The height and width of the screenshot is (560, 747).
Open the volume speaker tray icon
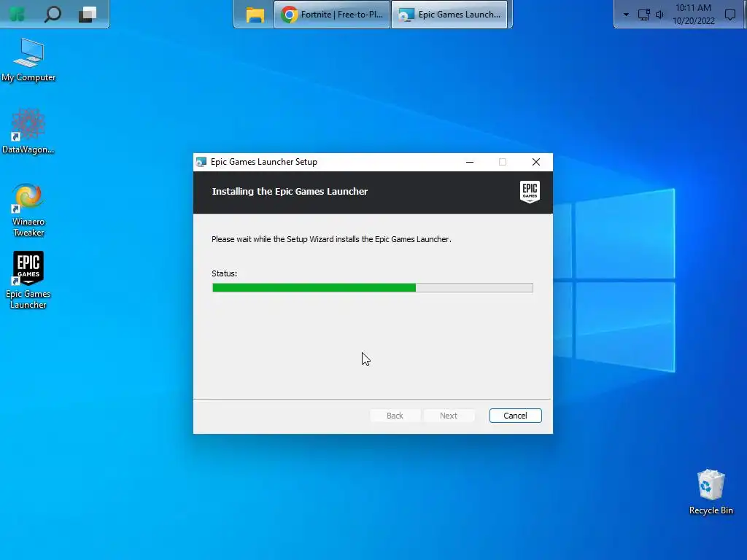click(x=659, y=15)
